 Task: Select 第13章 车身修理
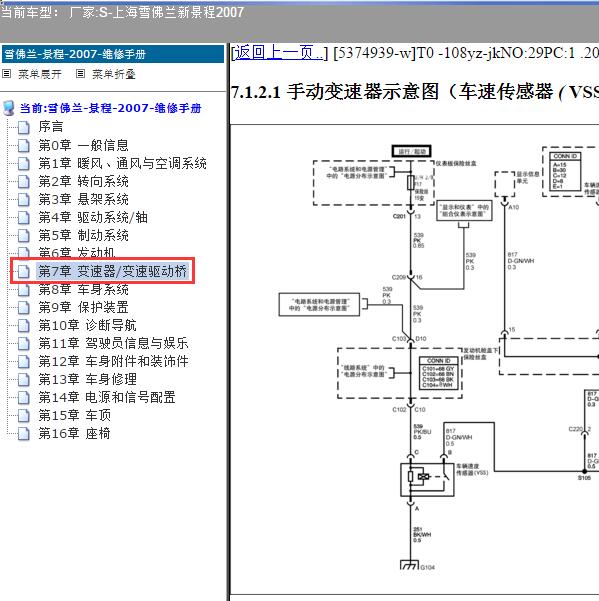coord(87,379)
